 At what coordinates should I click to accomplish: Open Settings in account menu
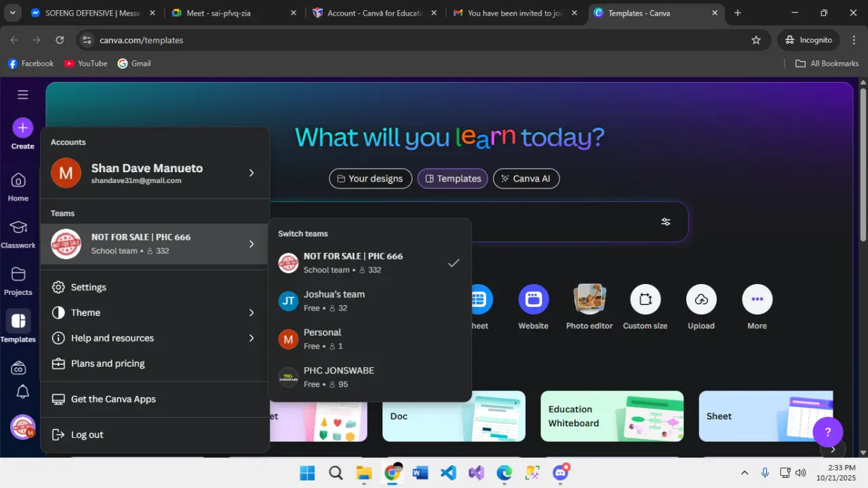pos(155,287)
